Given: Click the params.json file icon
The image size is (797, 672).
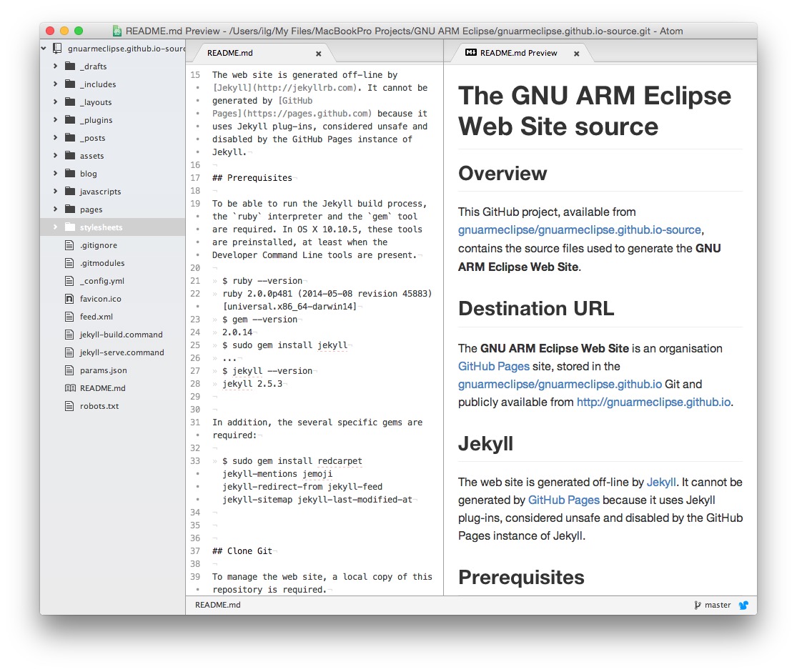Looking at the screenshot, I should pos(69,370).
